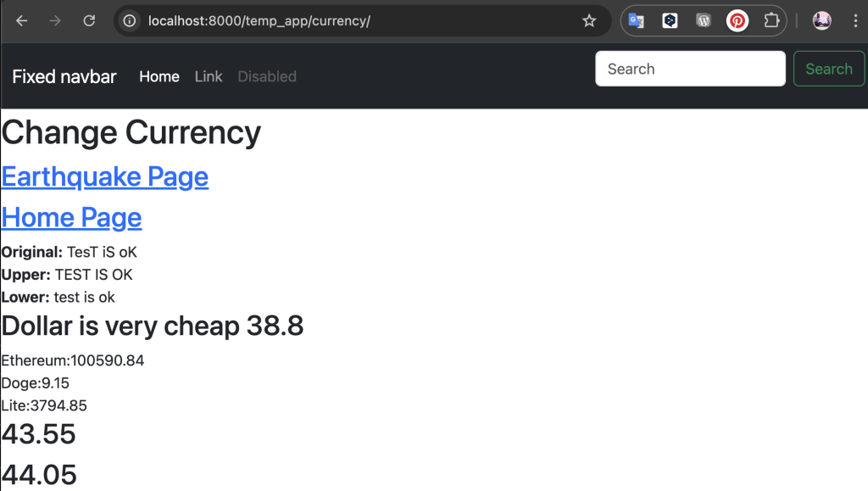This screenshot has height=491, width=868.
Task: Open the Earthquake Page link
Action: click(x=105, y=176)
